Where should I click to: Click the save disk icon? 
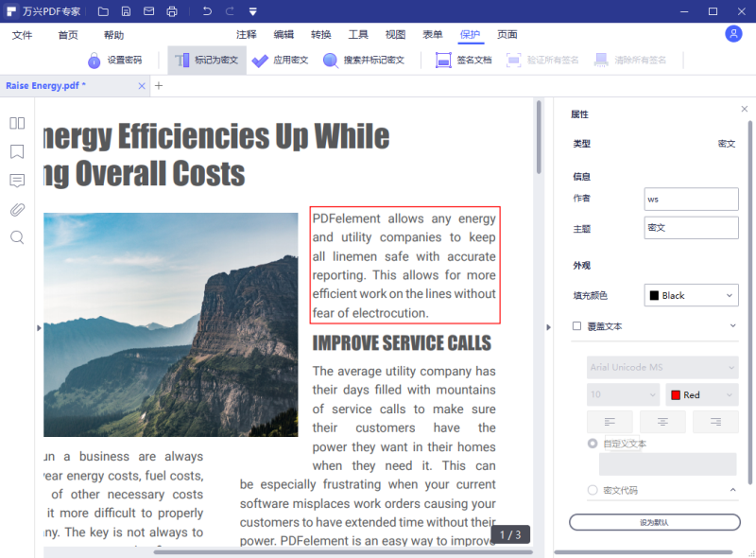coord(126,11)
